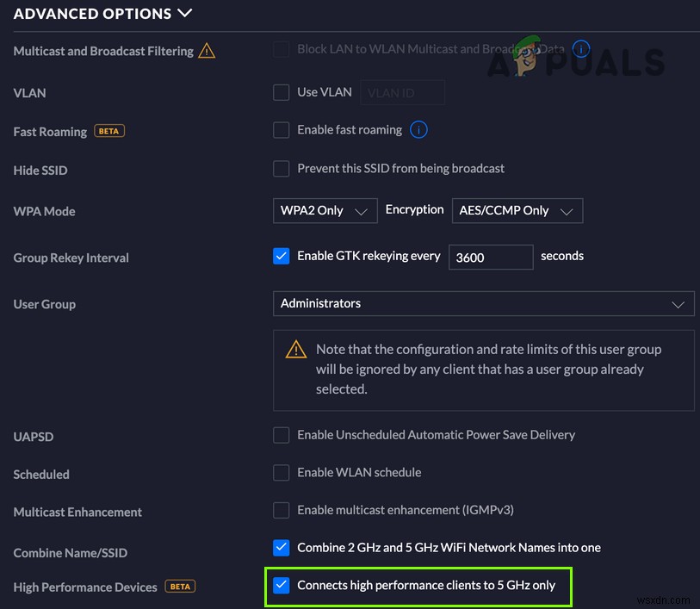
Task: Click the Fast Roaming BETA badge
Action: point(108,131)
